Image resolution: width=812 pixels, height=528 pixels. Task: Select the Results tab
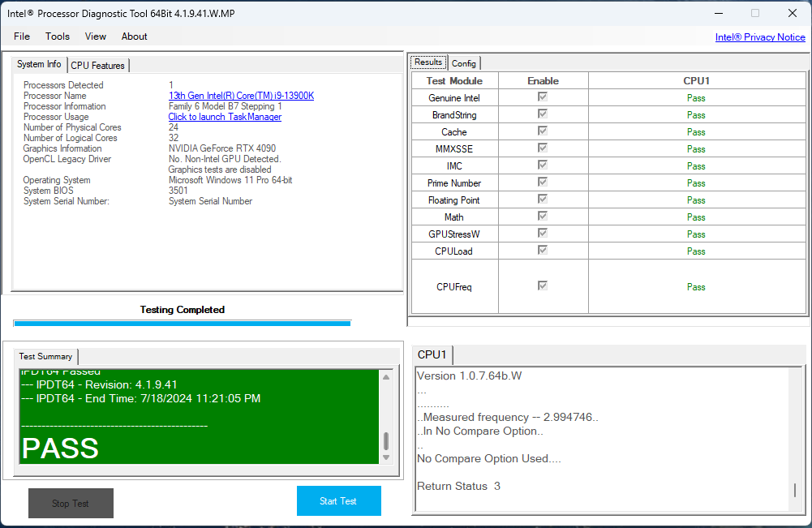click(428, 62)
